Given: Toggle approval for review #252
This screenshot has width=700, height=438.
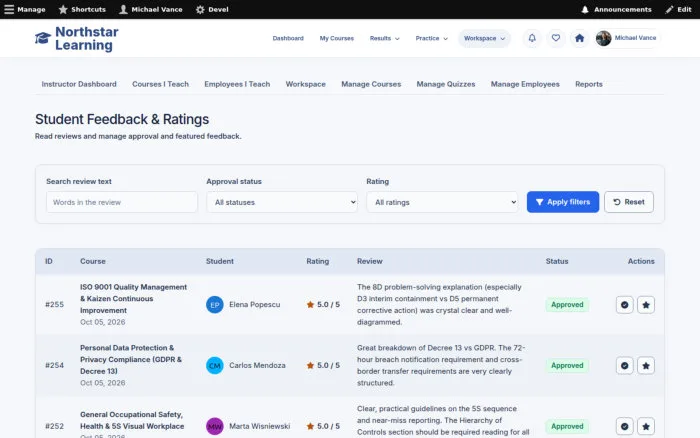Looking at the screenshot, I should 625,426.
